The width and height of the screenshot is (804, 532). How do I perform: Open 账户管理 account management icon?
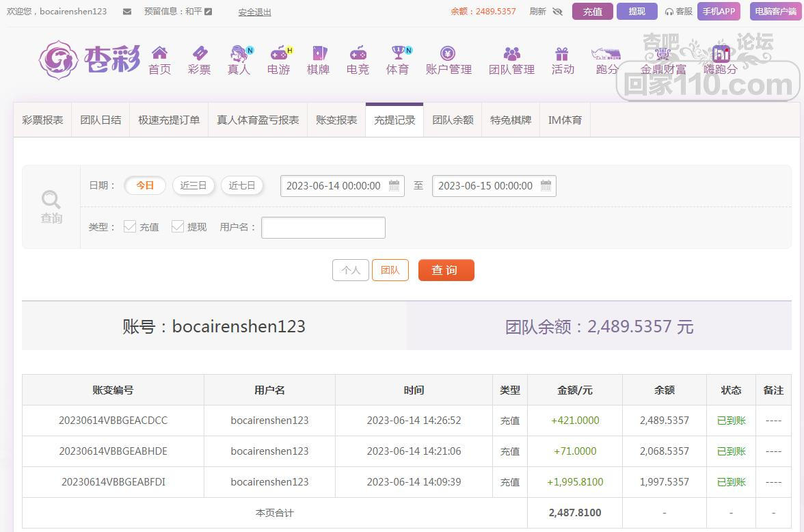[448, 54]
